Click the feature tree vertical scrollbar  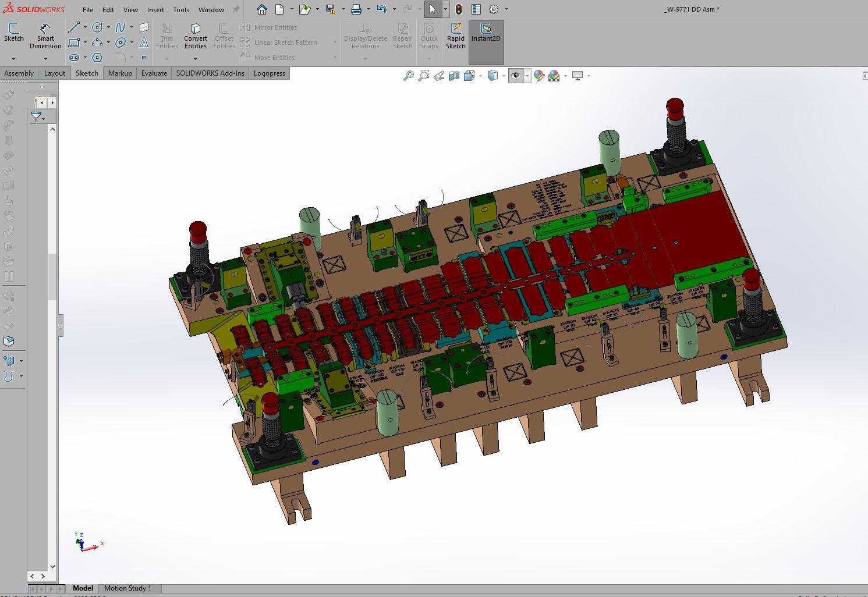point(52,276)
